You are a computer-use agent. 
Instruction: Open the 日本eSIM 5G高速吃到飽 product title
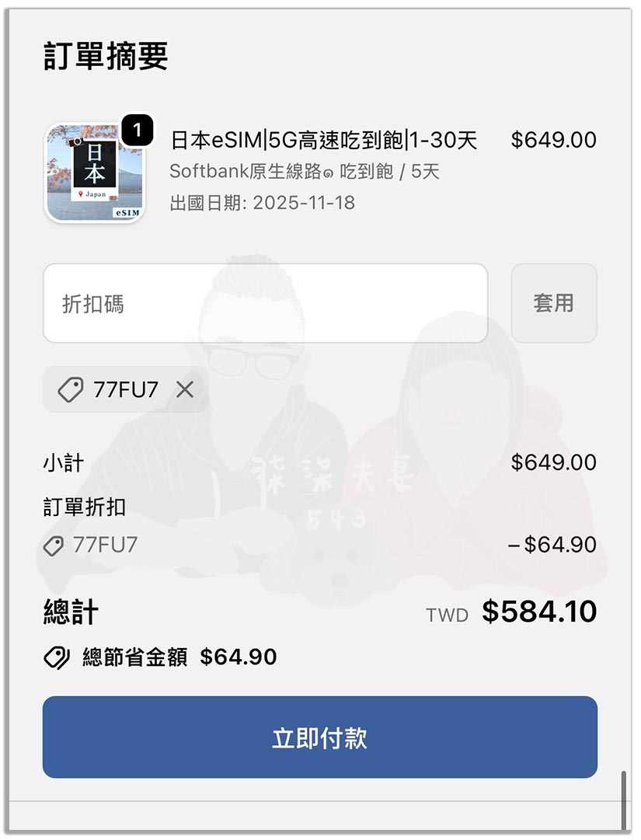coord(323,140)
